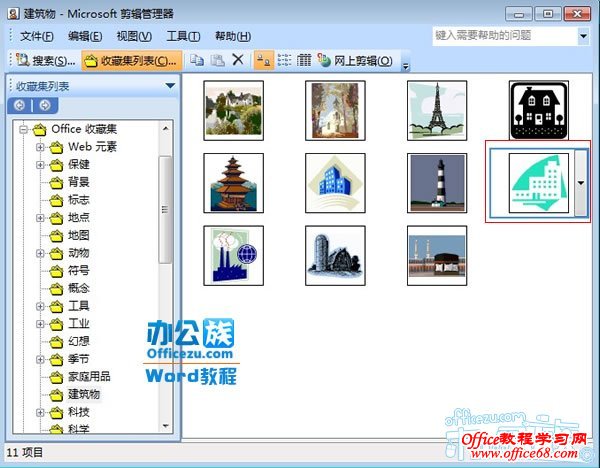600x468 pixels.
Task: Click the 工业 folder icon
Action: 56,324
